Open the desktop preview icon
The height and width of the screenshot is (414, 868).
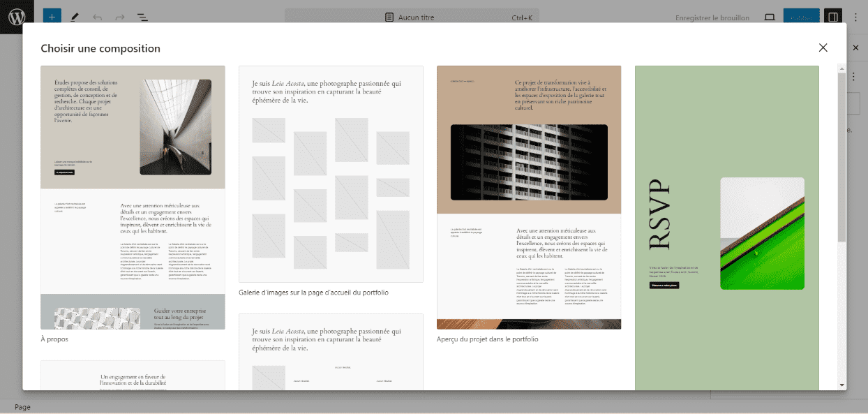770,17
